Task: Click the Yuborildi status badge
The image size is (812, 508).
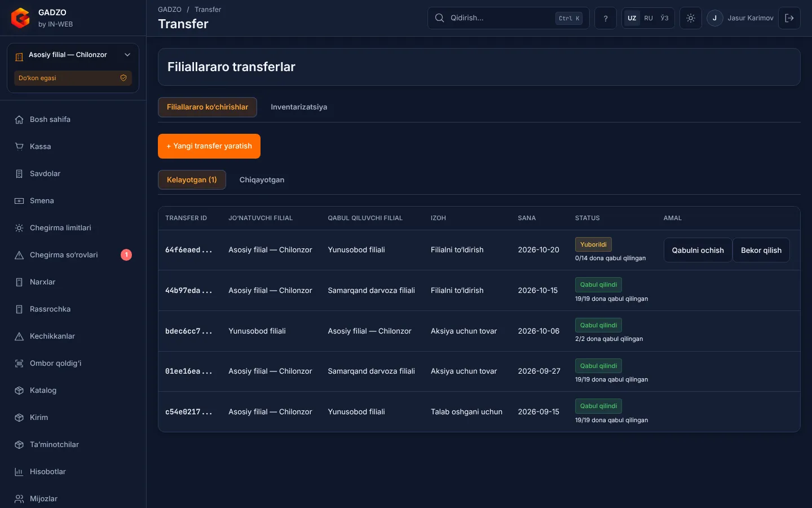Action: point(593,244)
